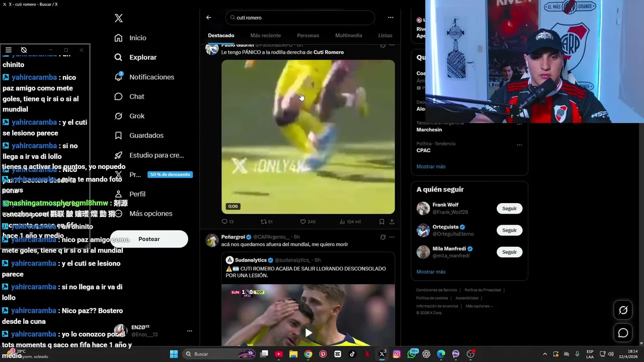Open Explorar in the X sidebar
Image resolution: width=644 pixels, height=362 pixels.
click(135, 57)
